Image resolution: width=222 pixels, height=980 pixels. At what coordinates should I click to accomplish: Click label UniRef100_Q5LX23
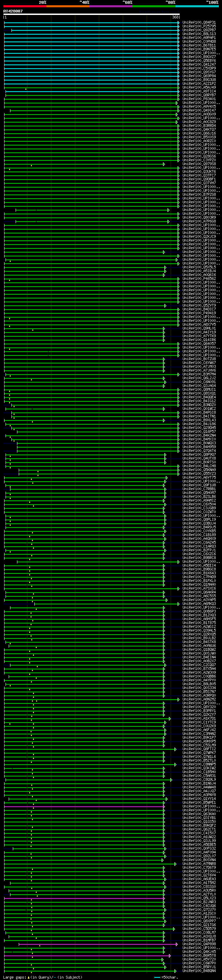(199, 898)
